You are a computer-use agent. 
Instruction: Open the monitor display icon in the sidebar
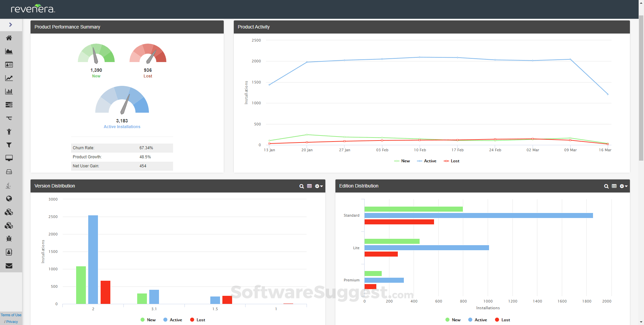coord(9,158)
